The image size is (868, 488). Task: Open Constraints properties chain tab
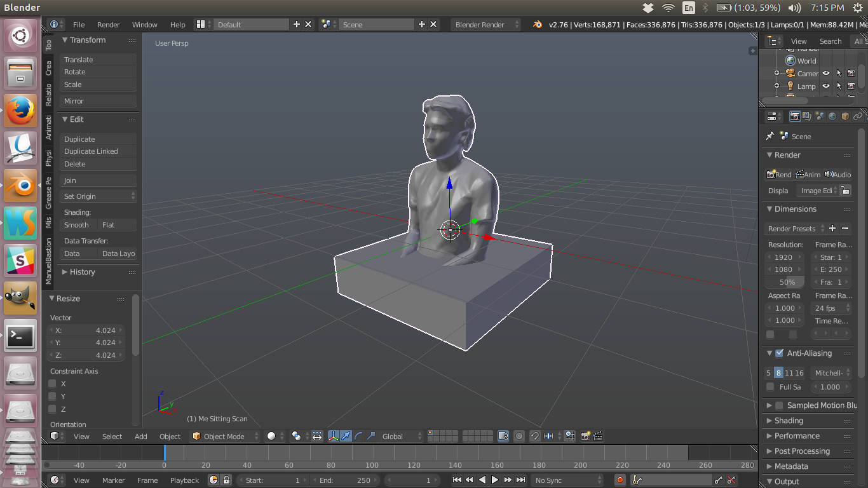coord(858,116)
